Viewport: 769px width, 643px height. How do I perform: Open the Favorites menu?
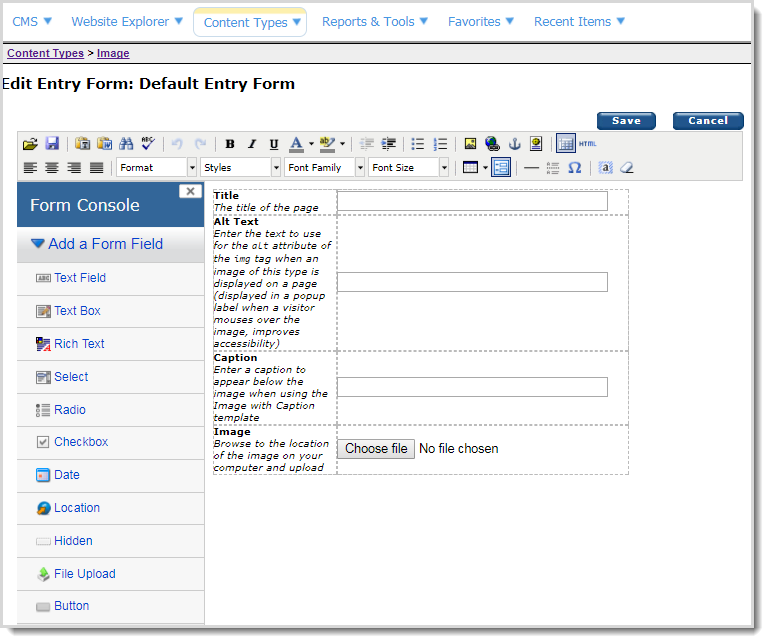tap(482, 22)
